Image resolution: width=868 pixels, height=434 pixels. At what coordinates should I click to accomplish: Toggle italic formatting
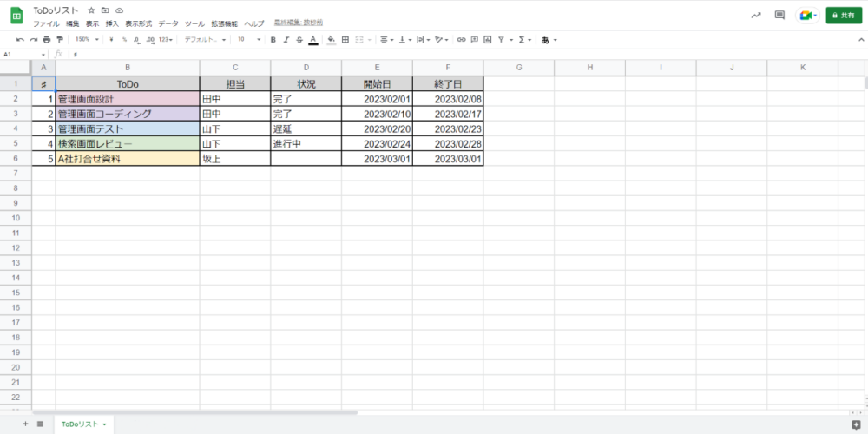(x=286, y=39)
